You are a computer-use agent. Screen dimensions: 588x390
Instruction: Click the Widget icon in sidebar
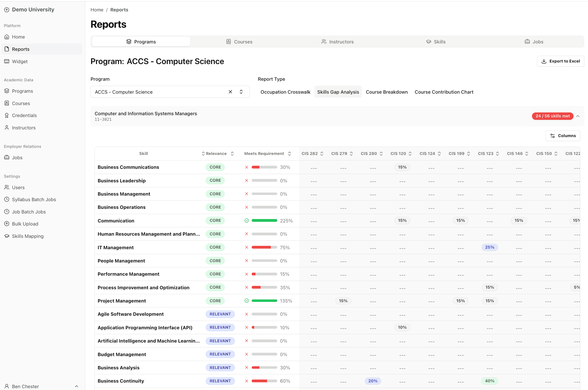click(x=7, y=62)
